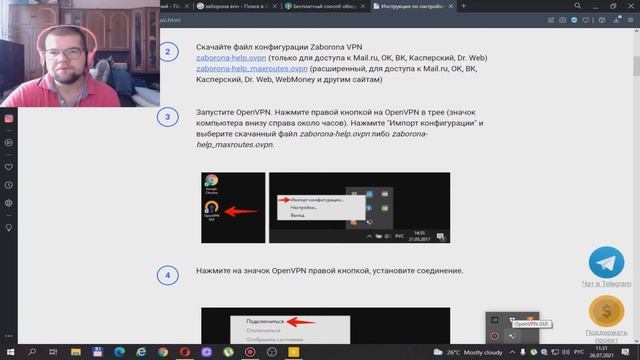Follow the 'Чат в Telegram' link
This screenshot has height=360, width=640.
point(606,283)
